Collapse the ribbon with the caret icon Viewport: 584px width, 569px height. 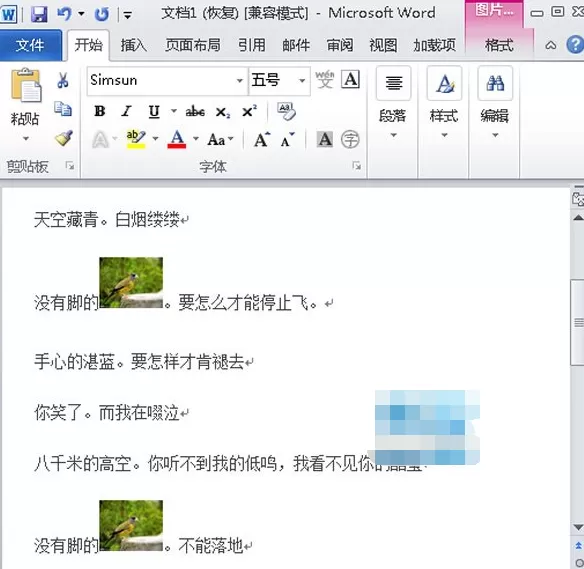tap(551, 45)
